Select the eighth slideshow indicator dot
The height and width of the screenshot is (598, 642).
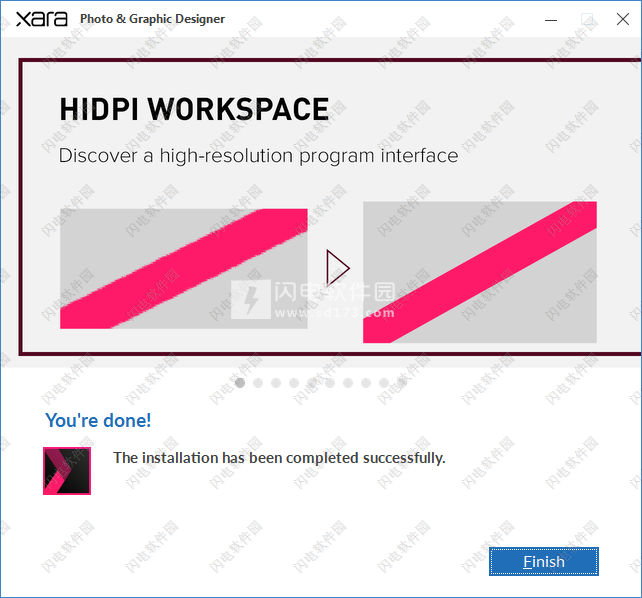[x=366, y=383]
